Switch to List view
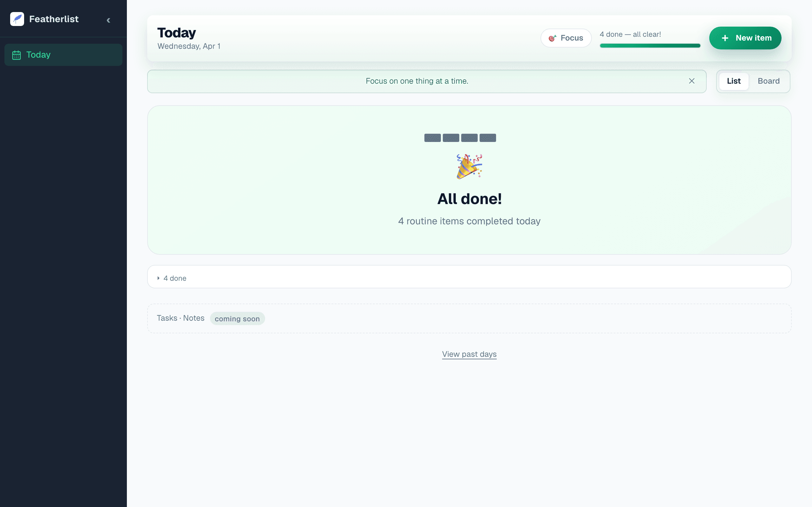 (x=733, y=81)
